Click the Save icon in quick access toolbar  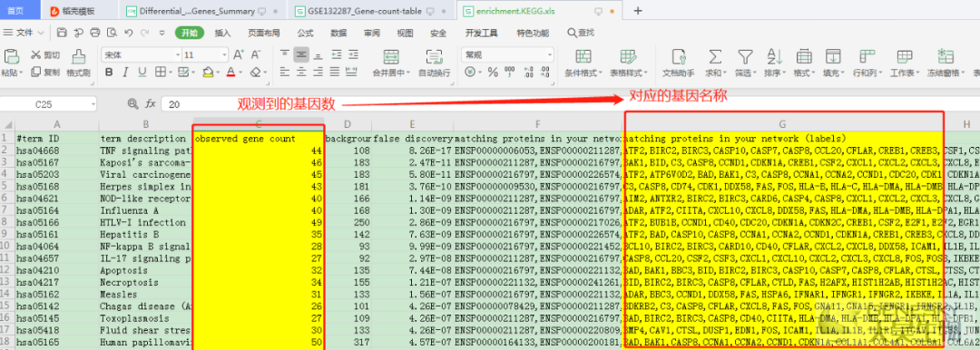tap(62, 33)
